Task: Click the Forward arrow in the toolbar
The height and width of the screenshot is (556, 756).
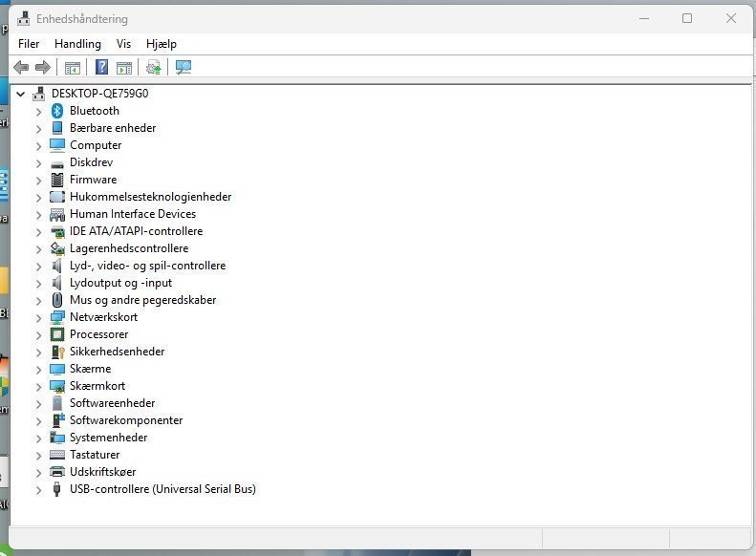Action: tap(42, 67)
